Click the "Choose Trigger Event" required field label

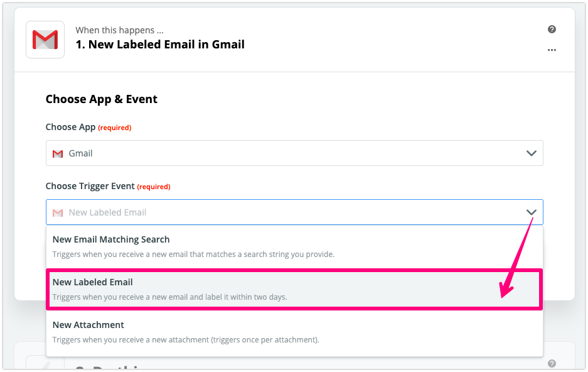90,186
